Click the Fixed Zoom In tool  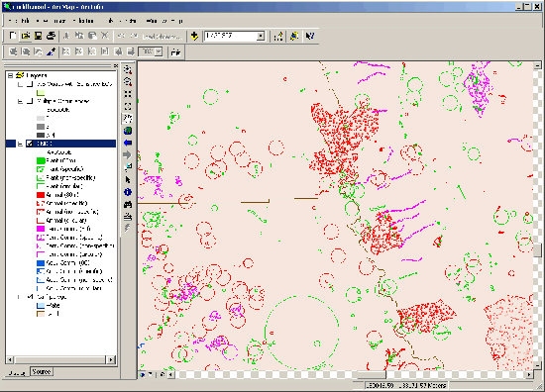[128, 94]
